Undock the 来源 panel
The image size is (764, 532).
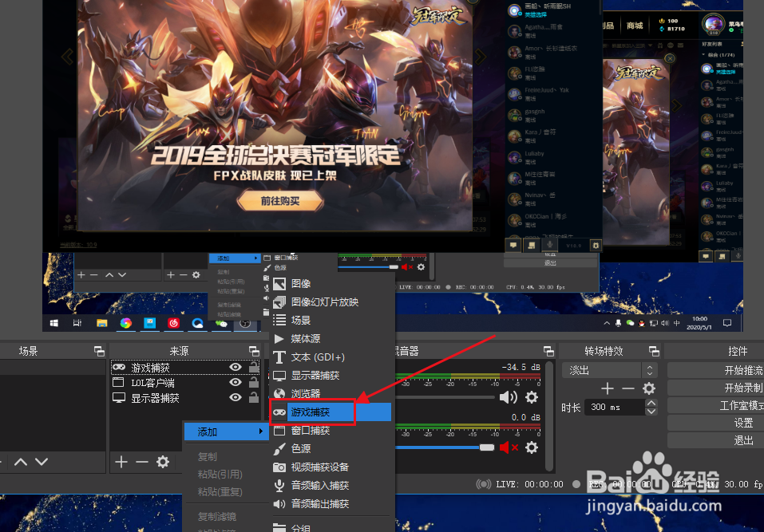coord(255,351)
